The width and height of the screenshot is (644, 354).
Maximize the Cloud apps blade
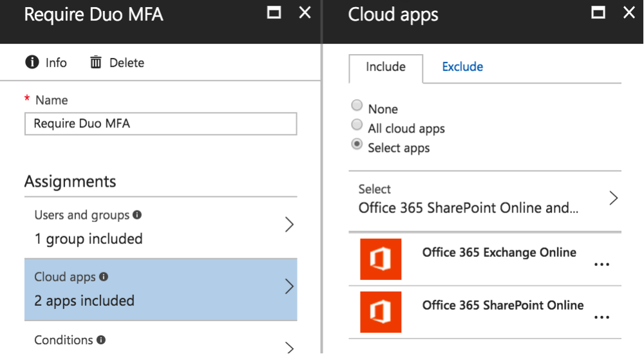(x=598, y=13)
